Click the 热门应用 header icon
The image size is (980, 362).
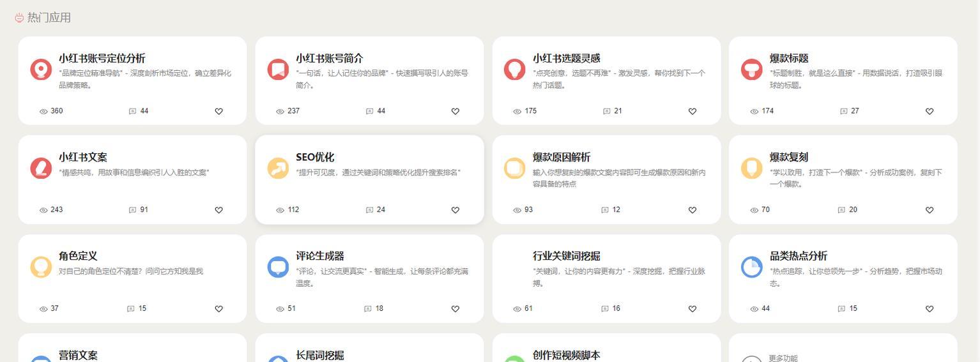pyautogui.click(x=19, y=18)
